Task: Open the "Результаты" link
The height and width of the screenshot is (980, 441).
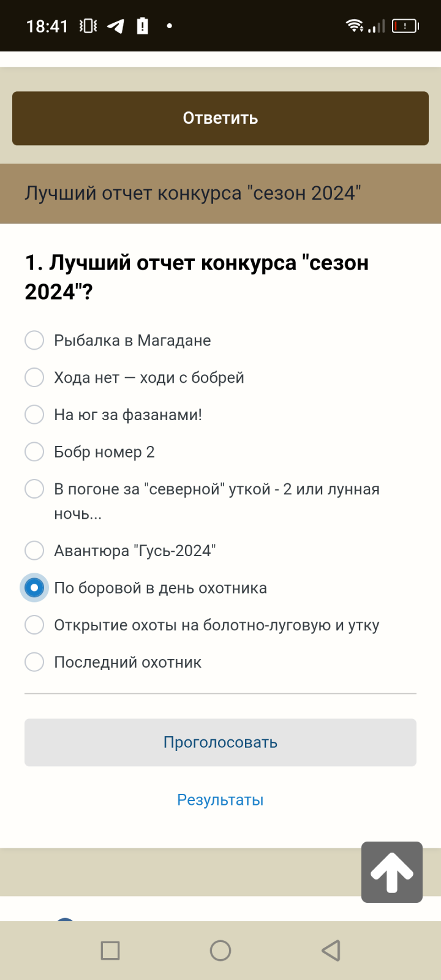Action: (221, 800)
